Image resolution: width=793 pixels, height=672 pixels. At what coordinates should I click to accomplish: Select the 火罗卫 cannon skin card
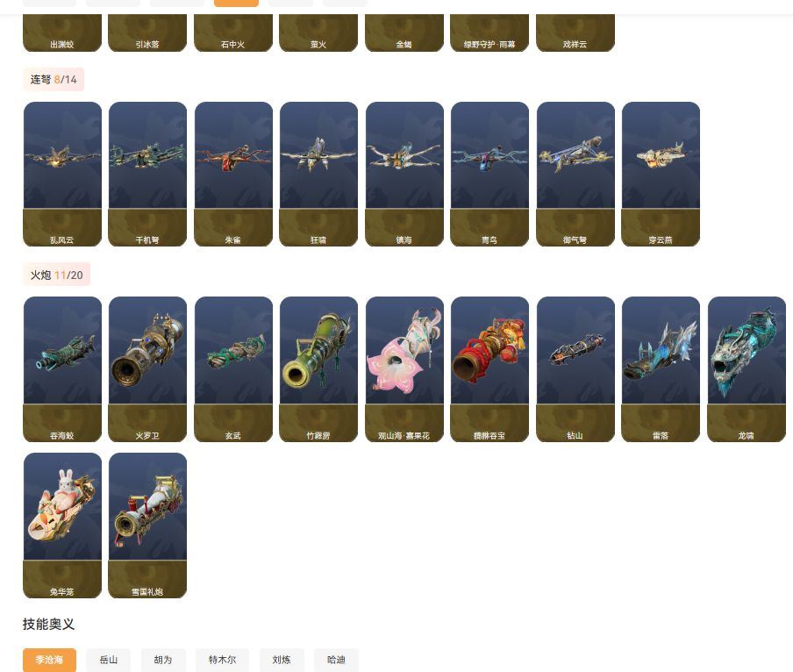pyautogui.click(x=147, y=369)
